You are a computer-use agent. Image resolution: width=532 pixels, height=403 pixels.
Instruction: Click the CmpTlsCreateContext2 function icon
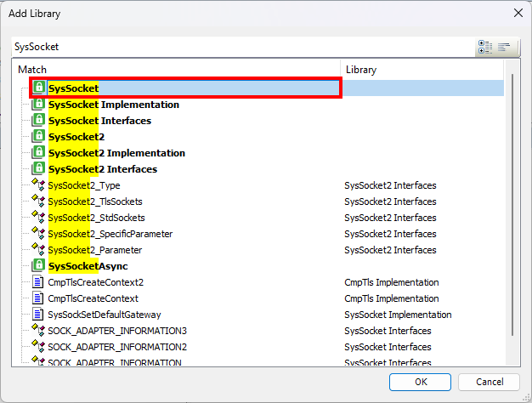coord(37,281)
